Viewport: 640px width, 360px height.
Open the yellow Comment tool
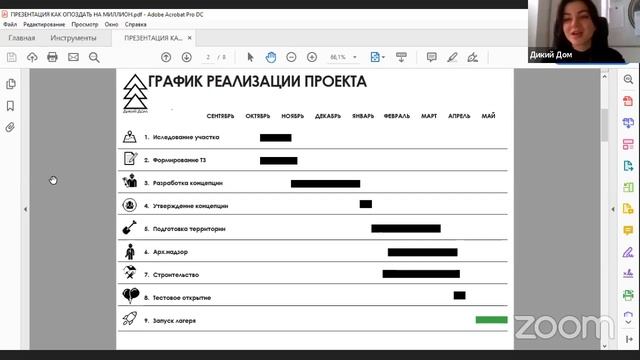coord(628,231)
